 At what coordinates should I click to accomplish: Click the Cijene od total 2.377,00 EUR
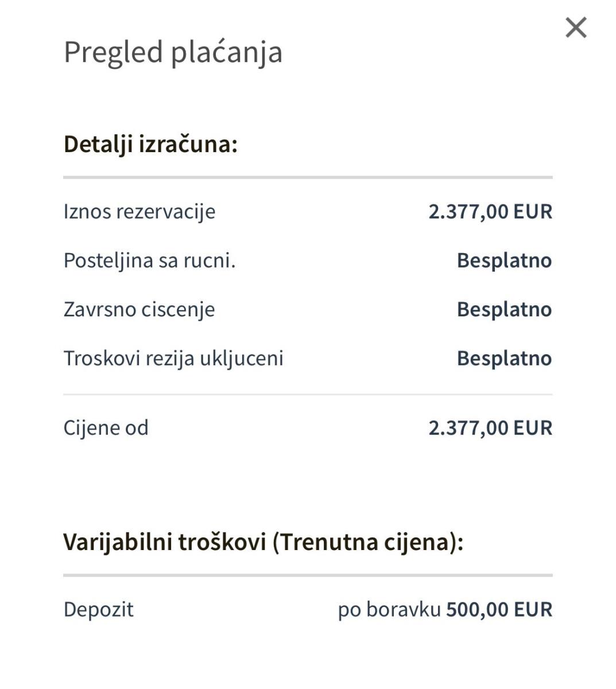click(490, 428)
